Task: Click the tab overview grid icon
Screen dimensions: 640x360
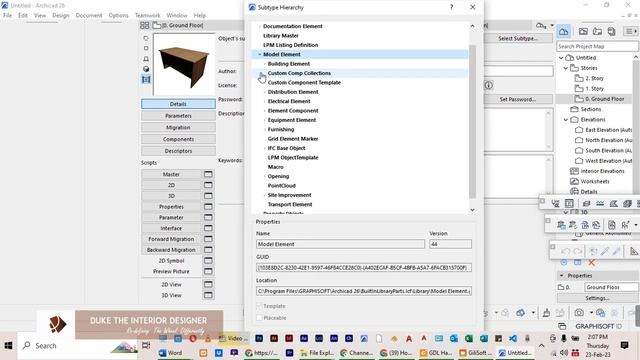Action: (x=144, y=25)
